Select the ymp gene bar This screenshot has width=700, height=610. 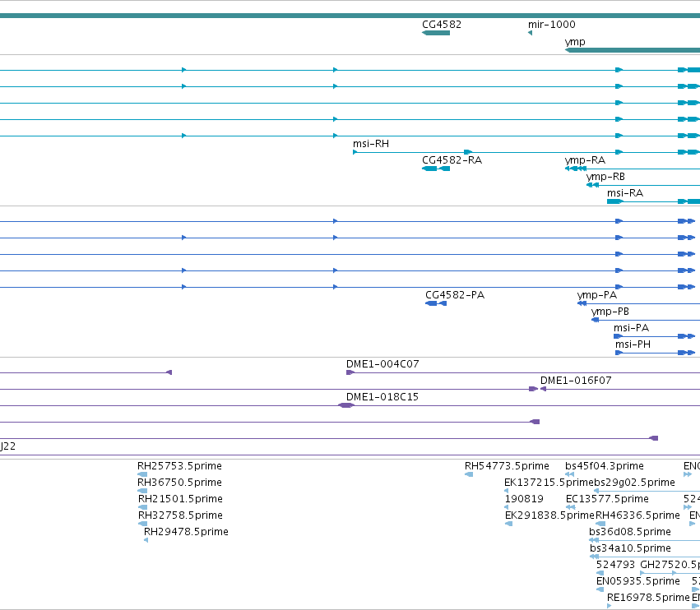point(633,50)
